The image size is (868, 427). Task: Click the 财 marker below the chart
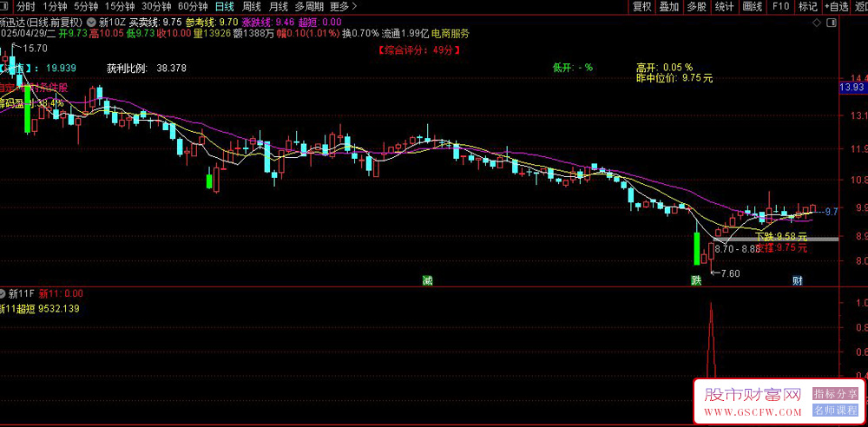798,280
